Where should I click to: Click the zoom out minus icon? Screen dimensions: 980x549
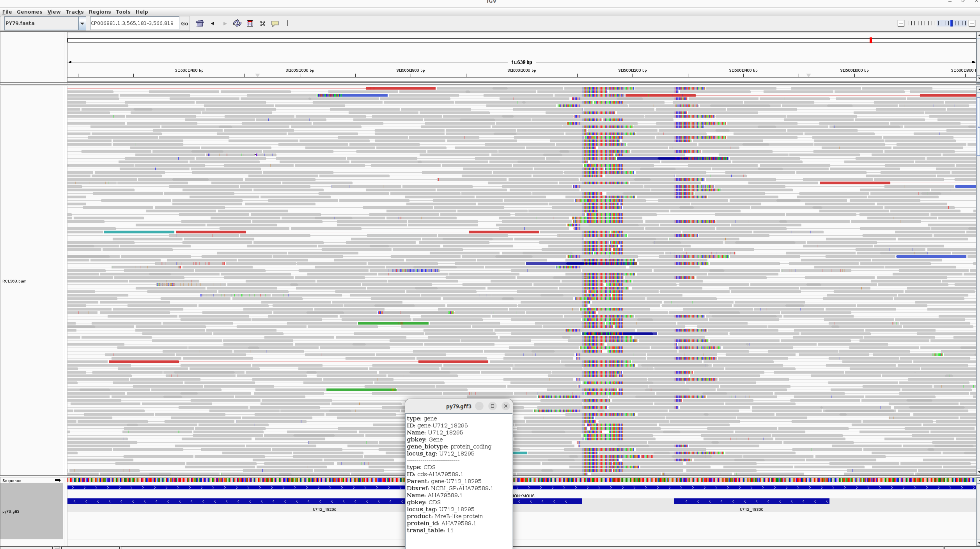click(x=901, y=23)
